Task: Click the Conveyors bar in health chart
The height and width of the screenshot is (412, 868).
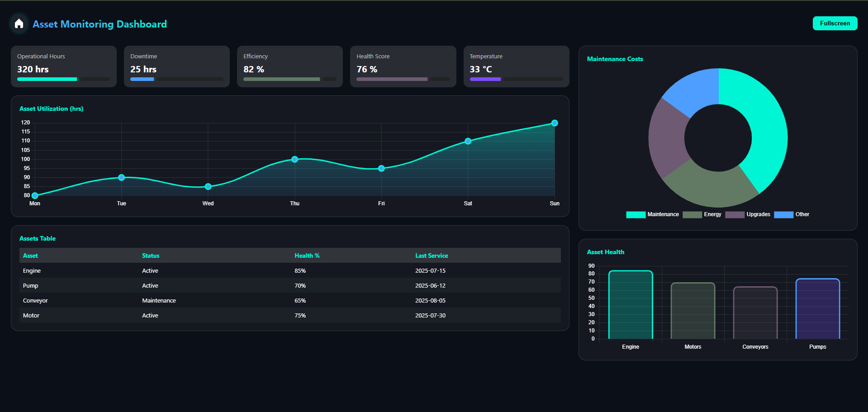Action: [755, 313]
